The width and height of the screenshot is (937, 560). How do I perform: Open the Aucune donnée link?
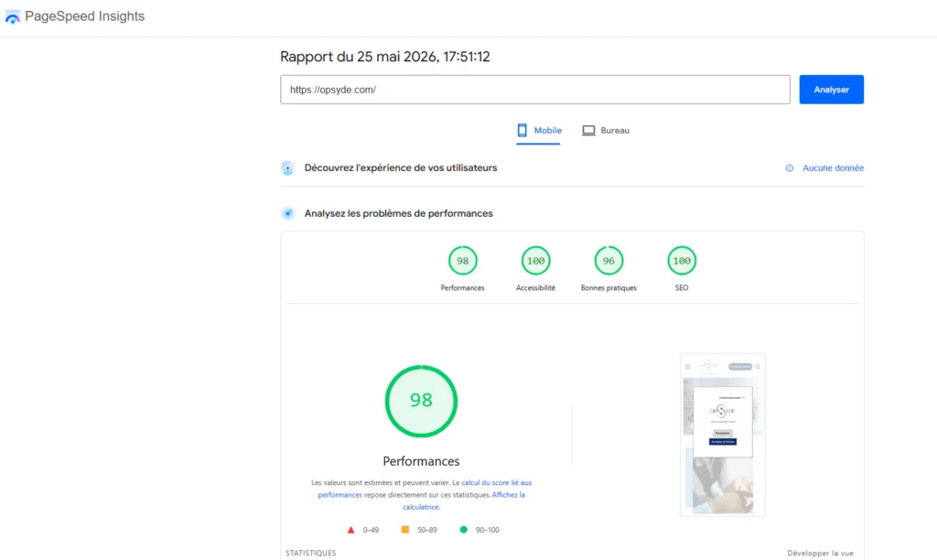point(833,168)
